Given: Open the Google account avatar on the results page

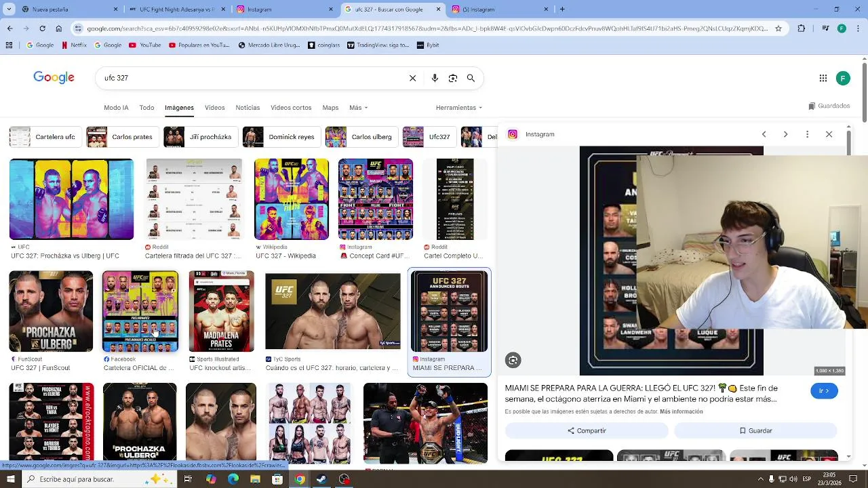Looking at the screenshot, I should click(x=843, y=78).
